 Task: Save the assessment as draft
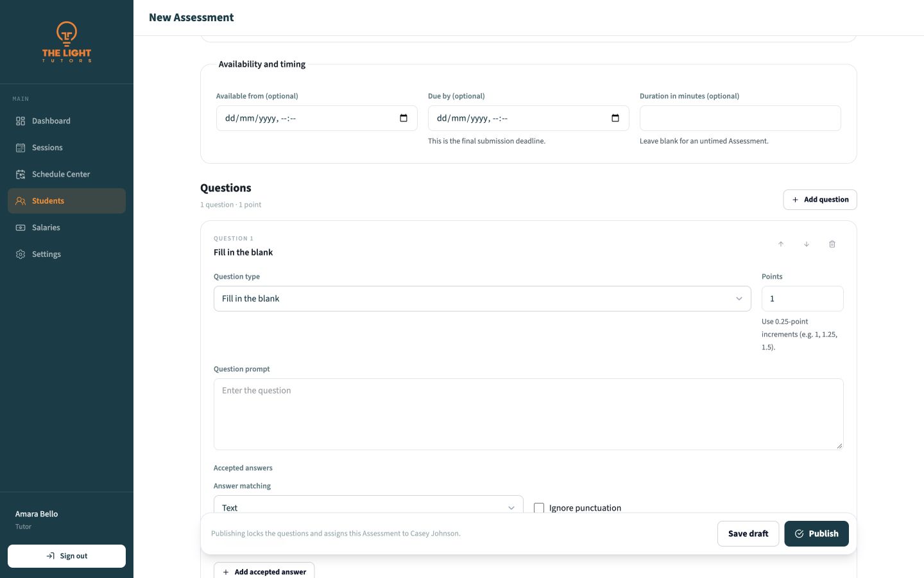(x=748, y=534)
